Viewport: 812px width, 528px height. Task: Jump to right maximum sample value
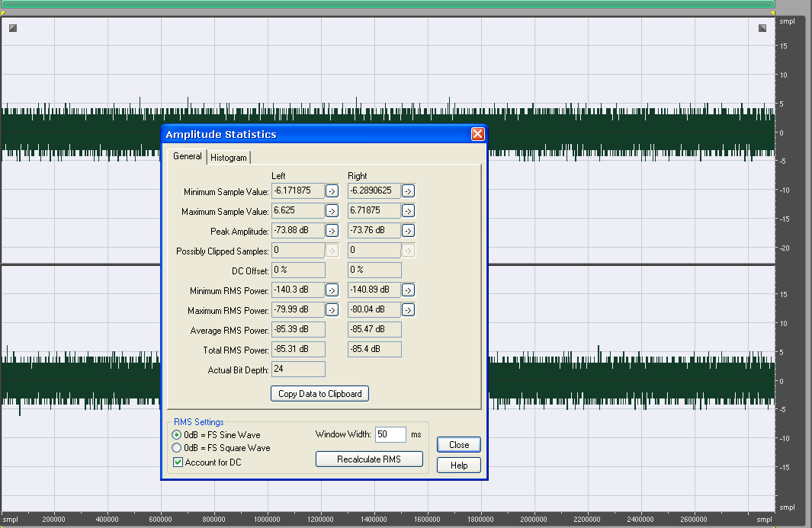point(408,211)
